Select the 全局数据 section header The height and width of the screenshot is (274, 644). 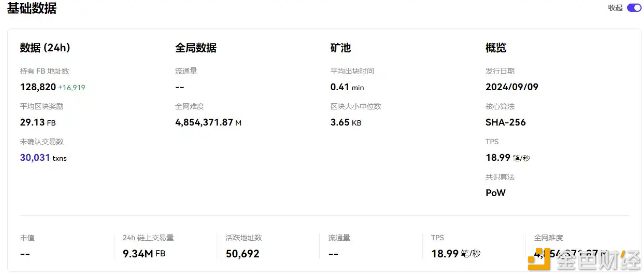(196, 48)
